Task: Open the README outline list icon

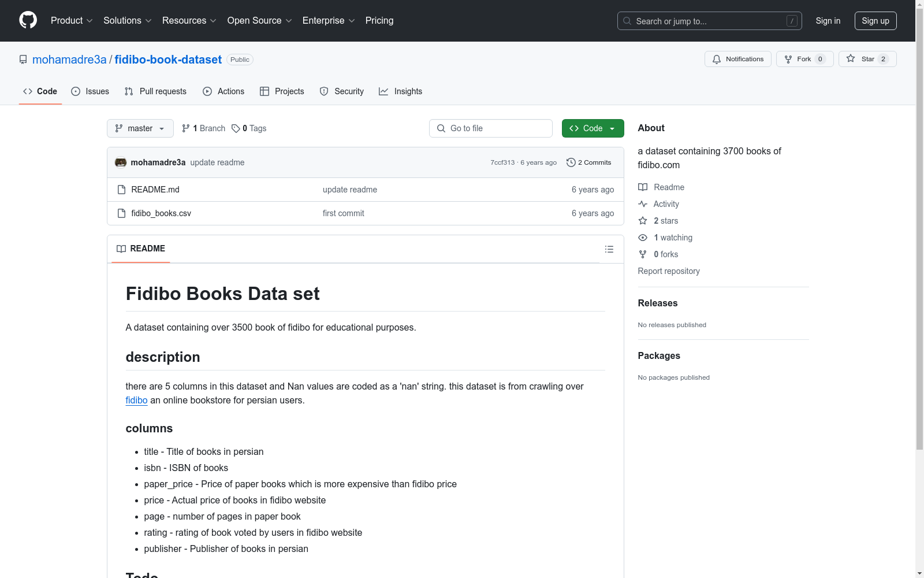Action: [609, 249]
